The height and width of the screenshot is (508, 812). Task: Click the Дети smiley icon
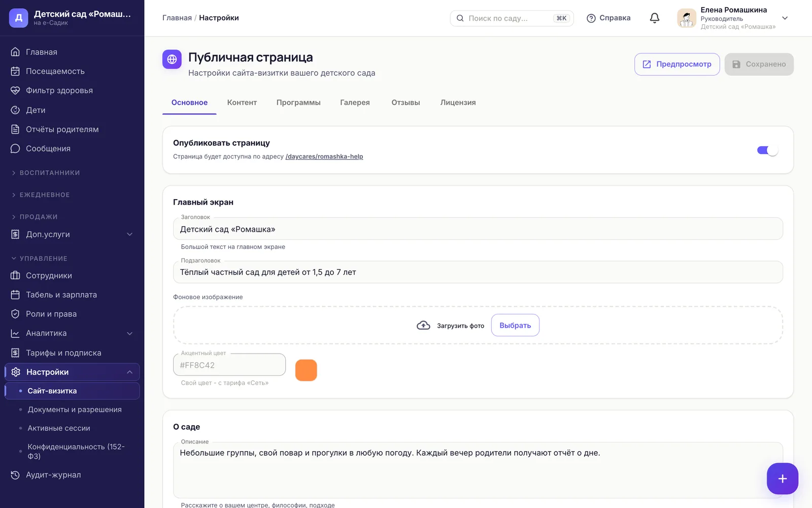(15, 110)
